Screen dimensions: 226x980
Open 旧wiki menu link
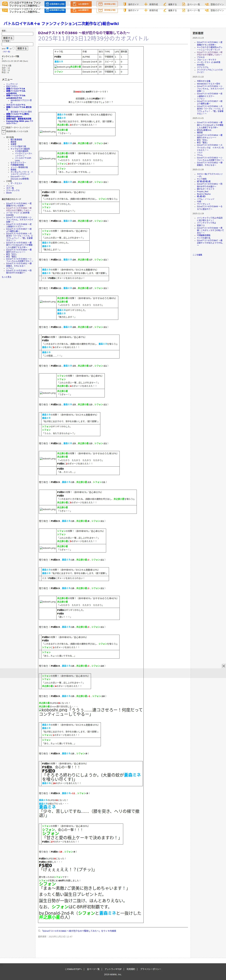[x=9, y=193]
